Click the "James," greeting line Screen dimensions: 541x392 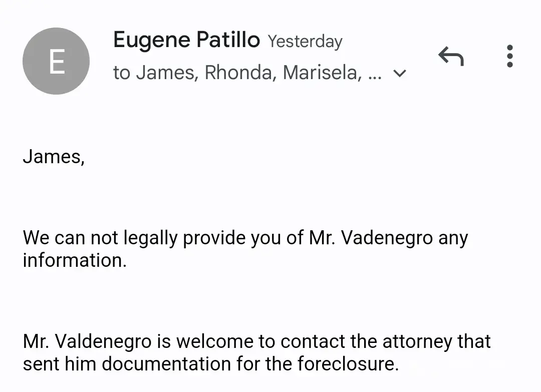point(54,157)
